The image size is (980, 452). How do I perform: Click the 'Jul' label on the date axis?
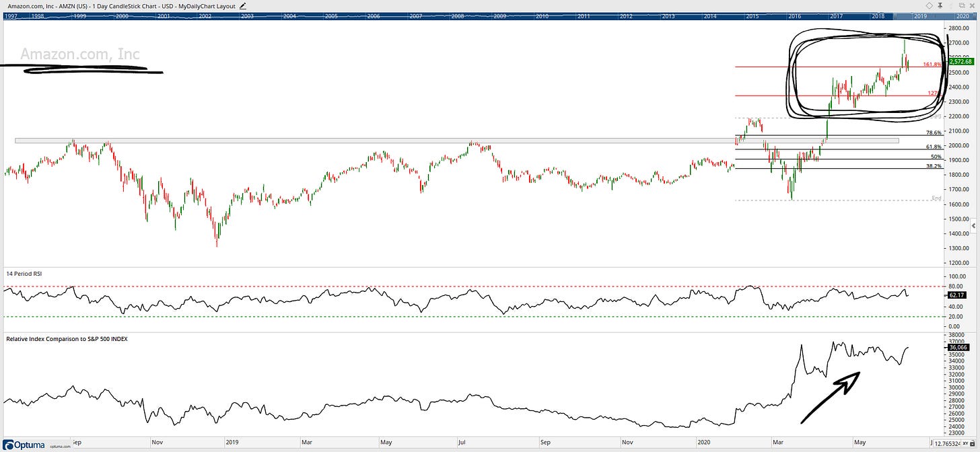point(463,443)
